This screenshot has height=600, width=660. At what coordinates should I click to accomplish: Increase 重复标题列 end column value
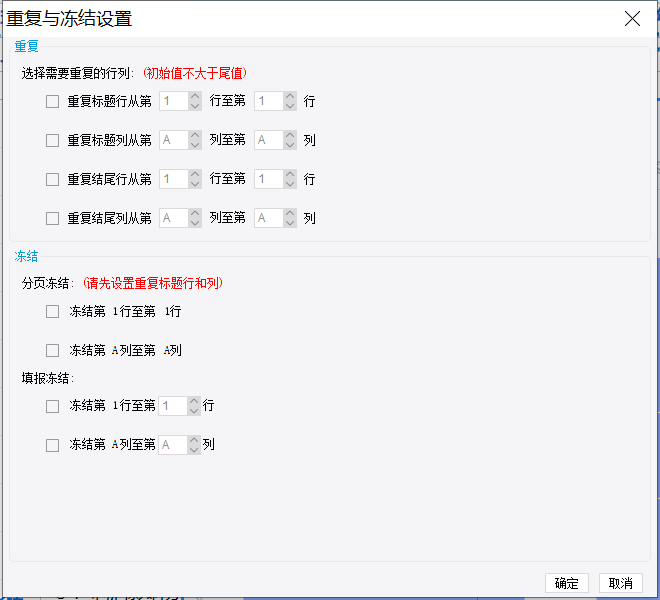click(290, 136)
